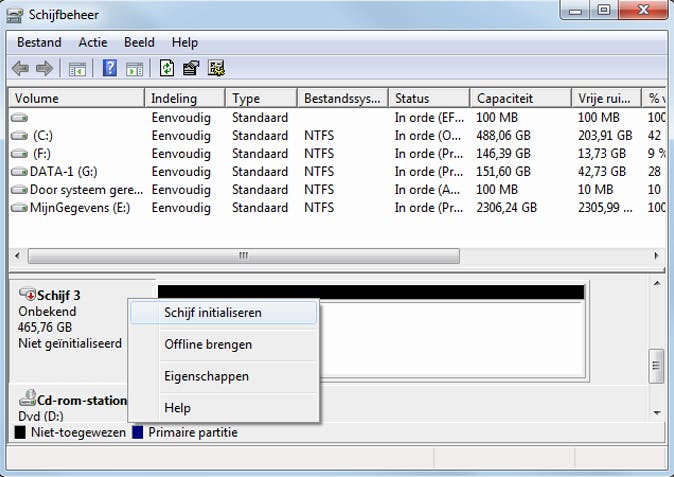Click the Back arrow toolbar icon
Viewport: 674px width, 477px height.
coord(20,68)
